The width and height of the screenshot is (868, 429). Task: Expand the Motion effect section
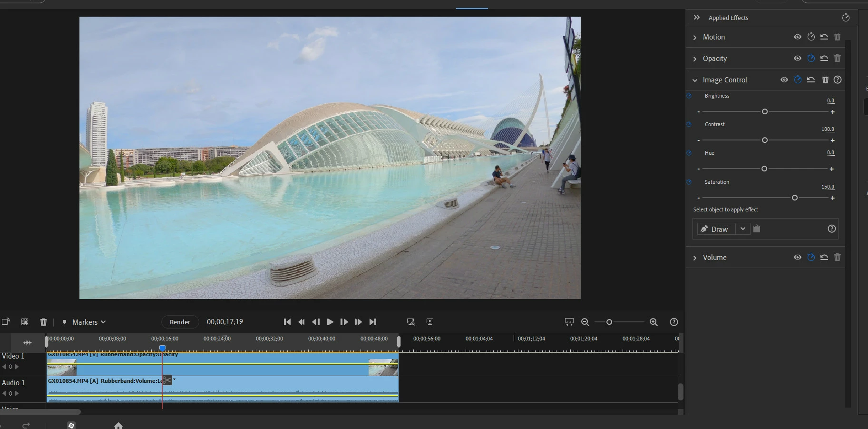tap(695, 37)
